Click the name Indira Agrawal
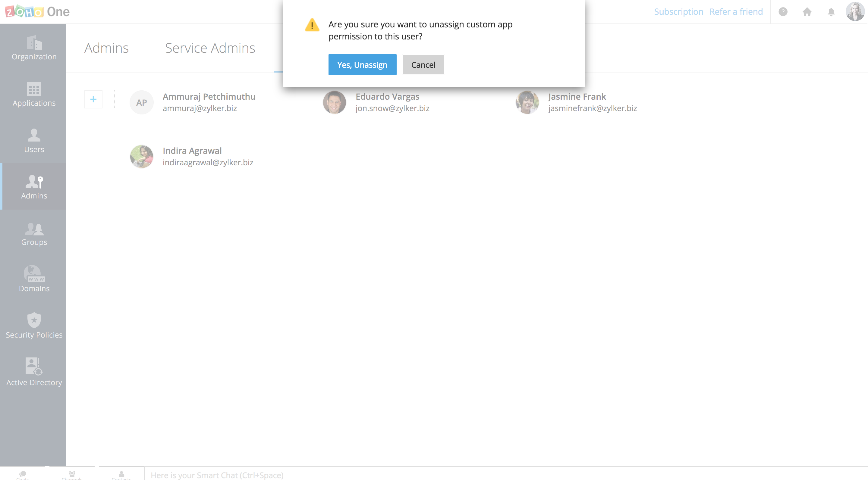This screenshot has height=480, width=868. click(x=192, y=151)
